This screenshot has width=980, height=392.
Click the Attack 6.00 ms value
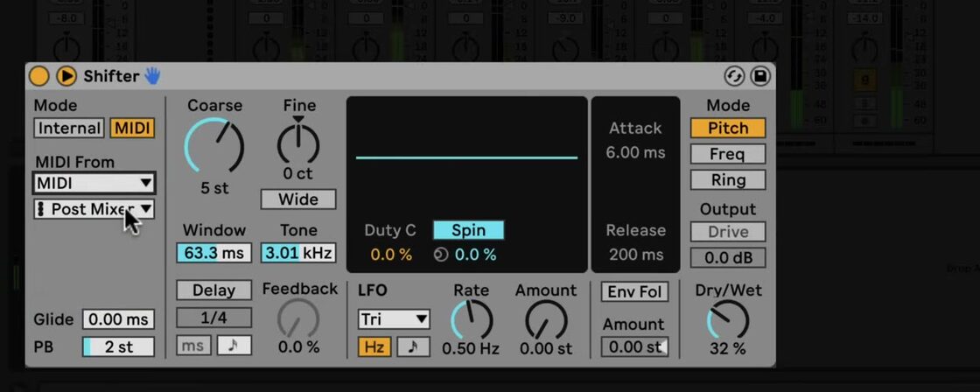point(635,152)
